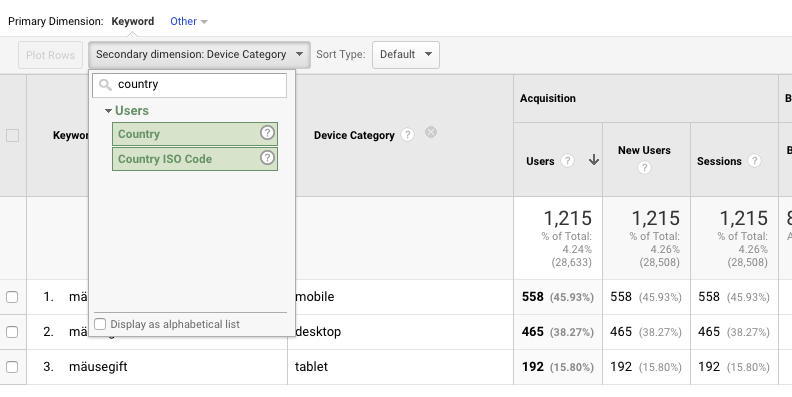The width and height of the screenshot is (792, 397).
Task: Click the sort arrow in Users column
Action: pyautogui.click(x=594, y=160)
